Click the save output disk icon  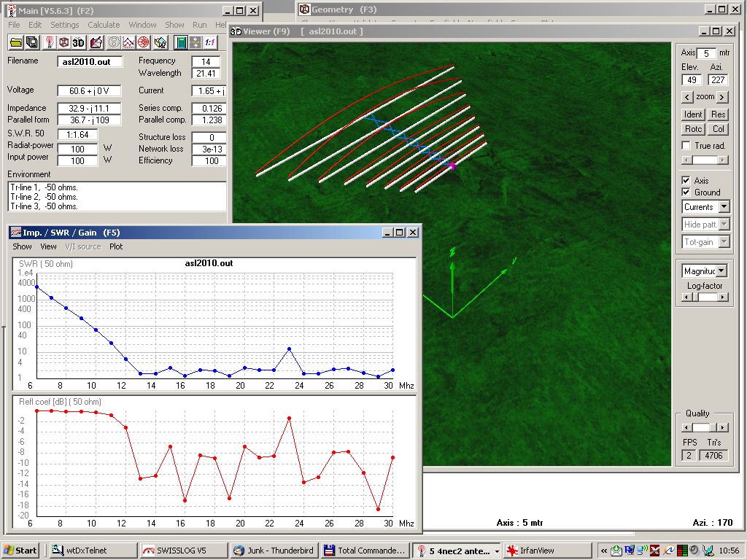pyautogui.click(x=32, y=42)
